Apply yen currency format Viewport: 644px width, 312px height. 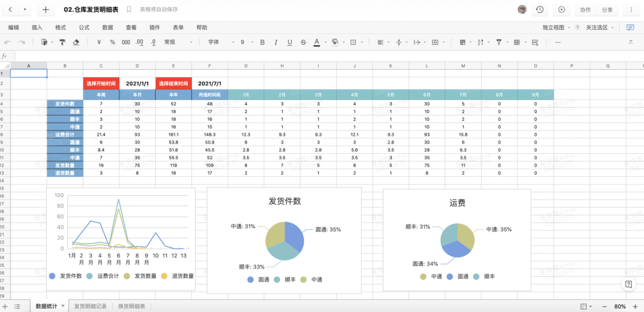coord(99,42)
